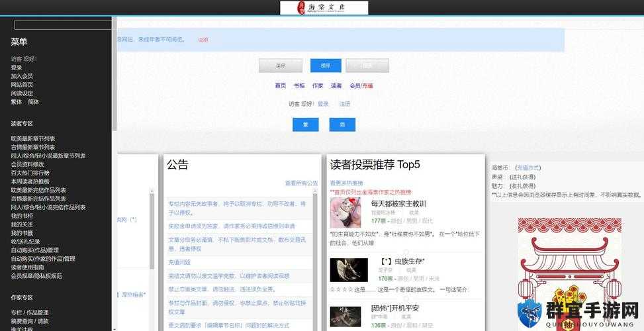The height and width of the screenshot is (331, 644).
Task: Click 充值方式 link next to 海棠币
Action: click(x=528, y=168)
